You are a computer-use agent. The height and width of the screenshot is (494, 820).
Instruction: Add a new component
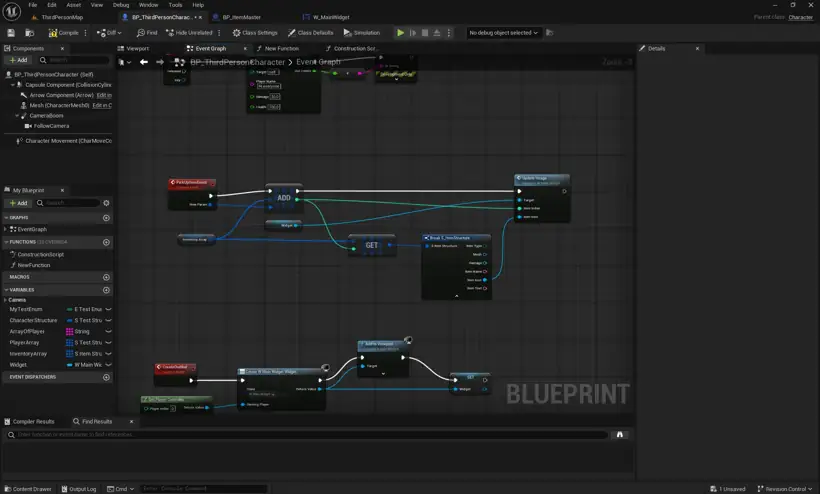click(x=19, y=60)
